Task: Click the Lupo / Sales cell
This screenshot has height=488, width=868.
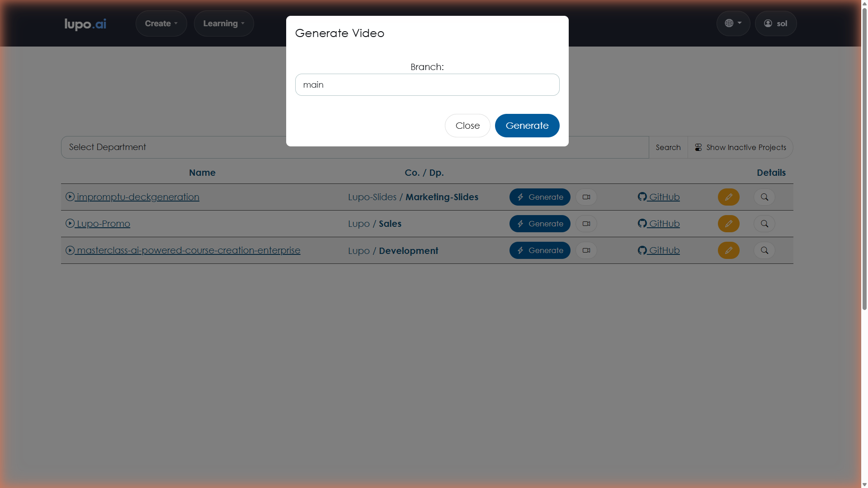Action: tap(375, 224)
